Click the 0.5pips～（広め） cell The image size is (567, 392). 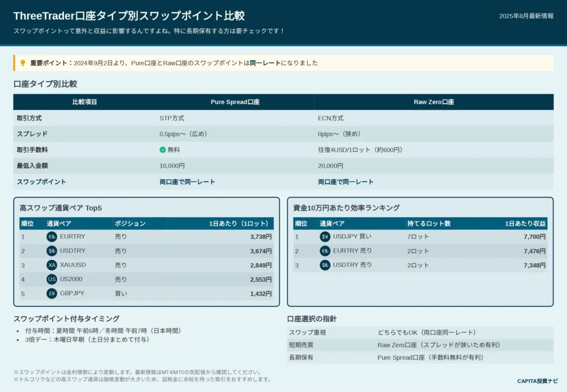pyautogui.click(x=184, y=134)
